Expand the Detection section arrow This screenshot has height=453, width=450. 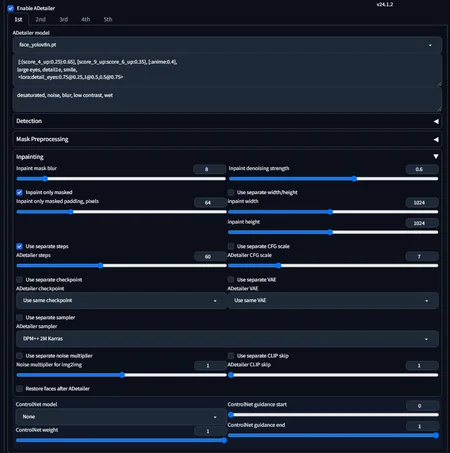click(436, 121)
